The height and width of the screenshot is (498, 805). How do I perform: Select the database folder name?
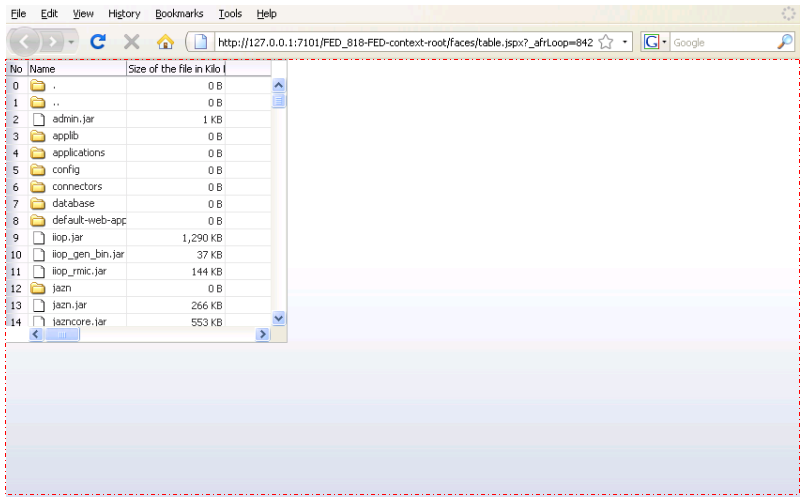[x=73, y=204]
